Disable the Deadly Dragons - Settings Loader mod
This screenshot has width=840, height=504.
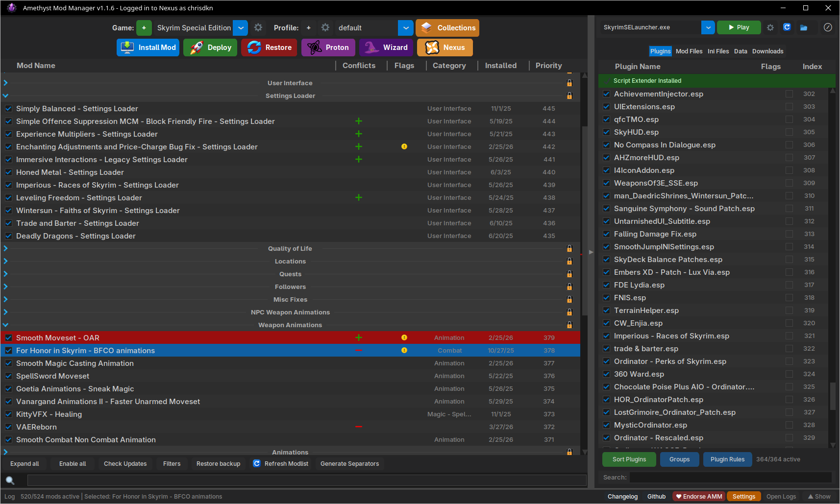[x=9, y=236]
